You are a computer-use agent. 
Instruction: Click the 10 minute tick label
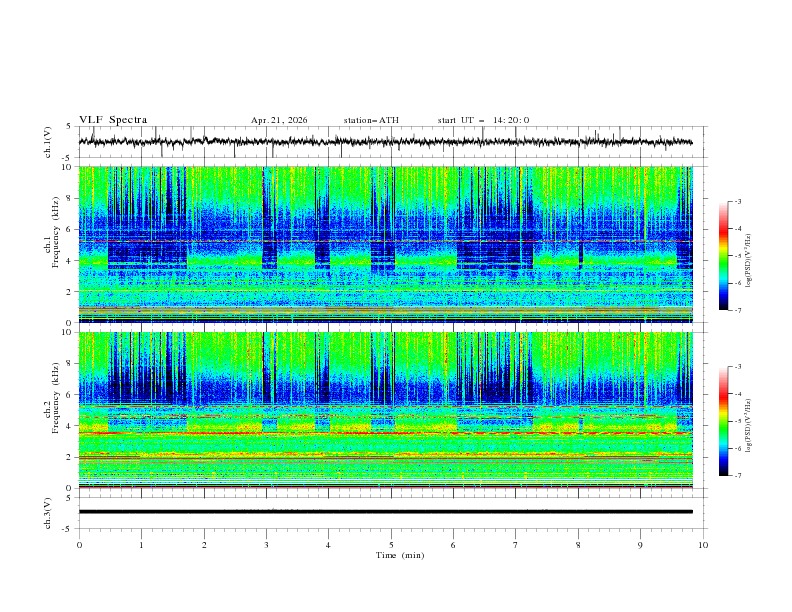pyautogui.click(x=703, y=545)
